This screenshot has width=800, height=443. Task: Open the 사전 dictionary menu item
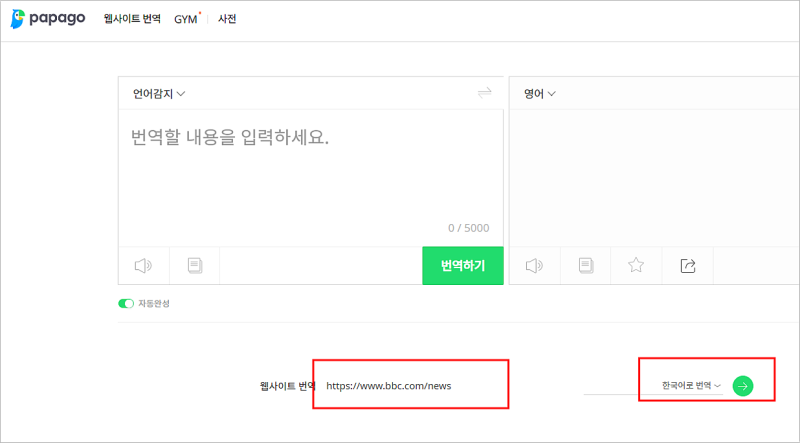coord(227,19)
